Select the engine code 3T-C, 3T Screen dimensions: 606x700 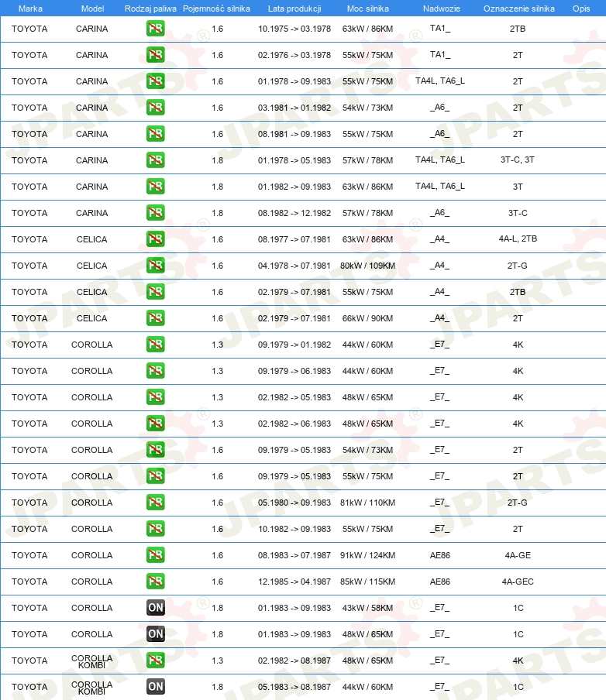[x=518, y=160]
